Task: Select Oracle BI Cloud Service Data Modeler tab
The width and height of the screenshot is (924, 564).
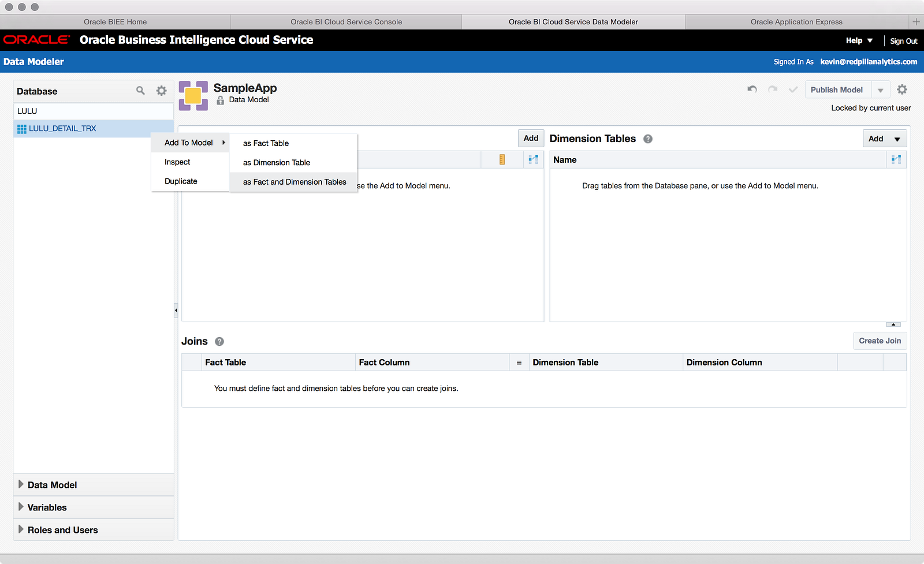Action: pos(573,22)
